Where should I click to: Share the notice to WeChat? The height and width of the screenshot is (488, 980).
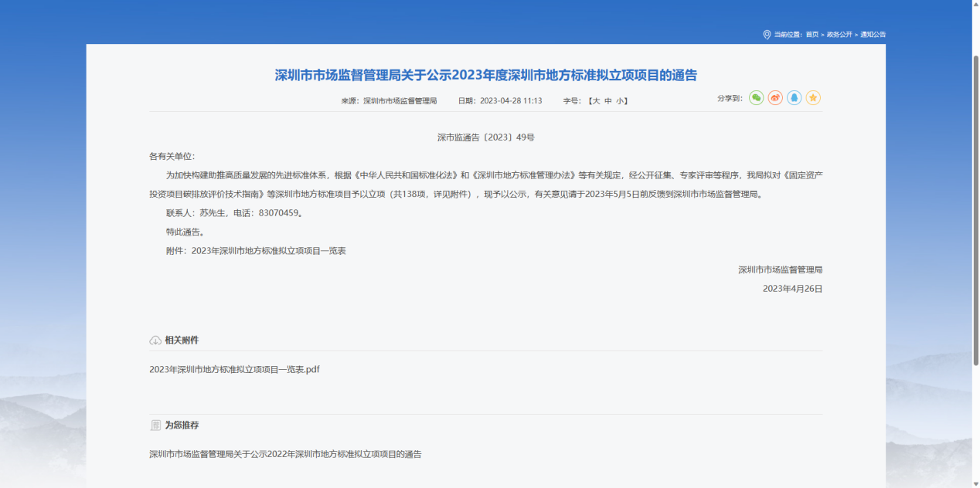756,98
